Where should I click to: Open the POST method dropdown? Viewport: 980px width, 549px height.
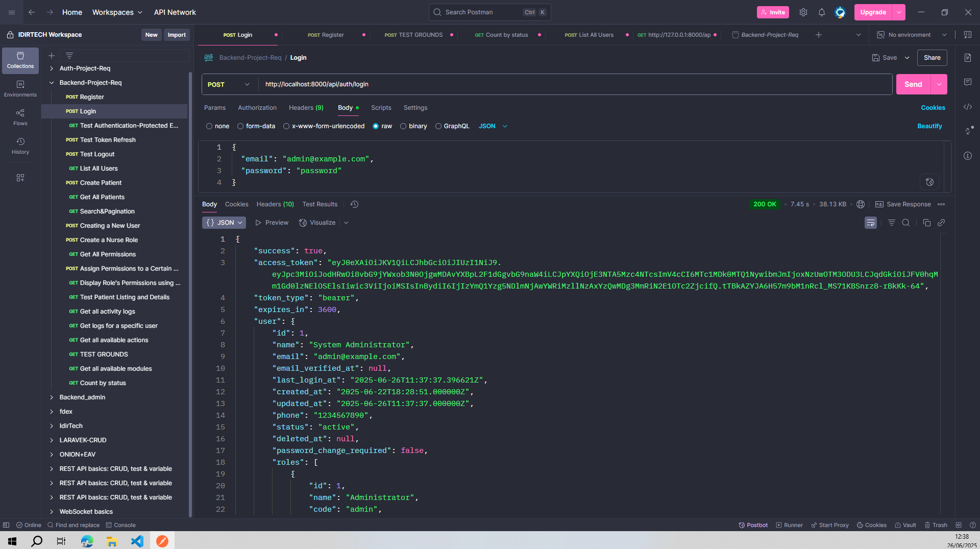click(x=229, y=84)
